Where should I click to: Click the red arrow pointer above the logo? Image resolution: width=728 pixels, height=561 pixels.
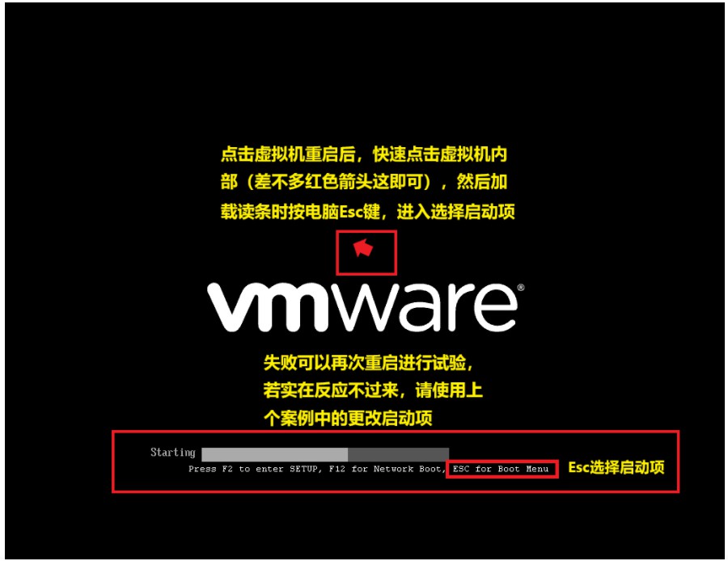[x=363, y=248]
